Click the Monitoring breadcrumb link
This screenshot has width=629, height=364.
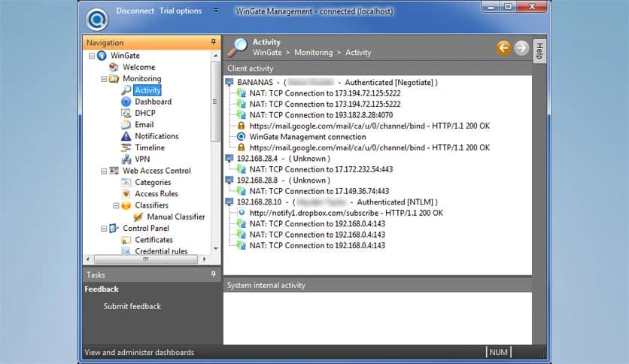[313, 53]
